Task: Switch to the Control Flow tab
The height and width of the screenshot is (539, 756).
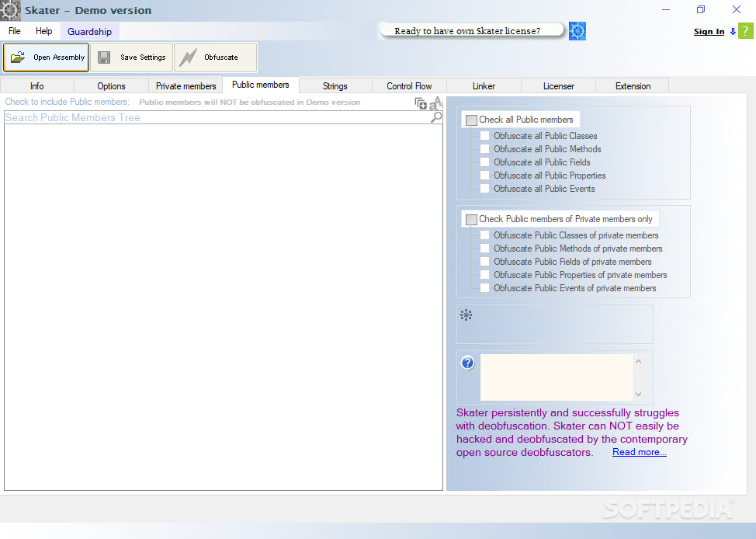Action: [x=409, y=86]
